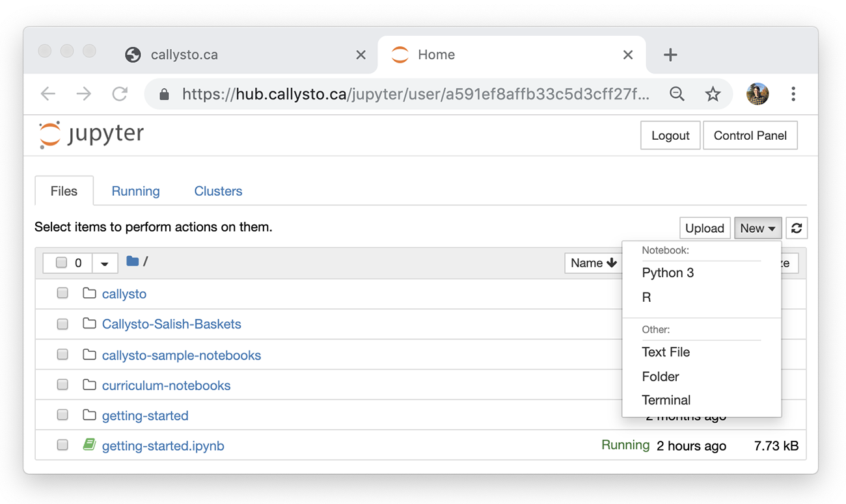Close the Home tab
The height and width of the screenshot is (504, 846).
coord(627,55)
